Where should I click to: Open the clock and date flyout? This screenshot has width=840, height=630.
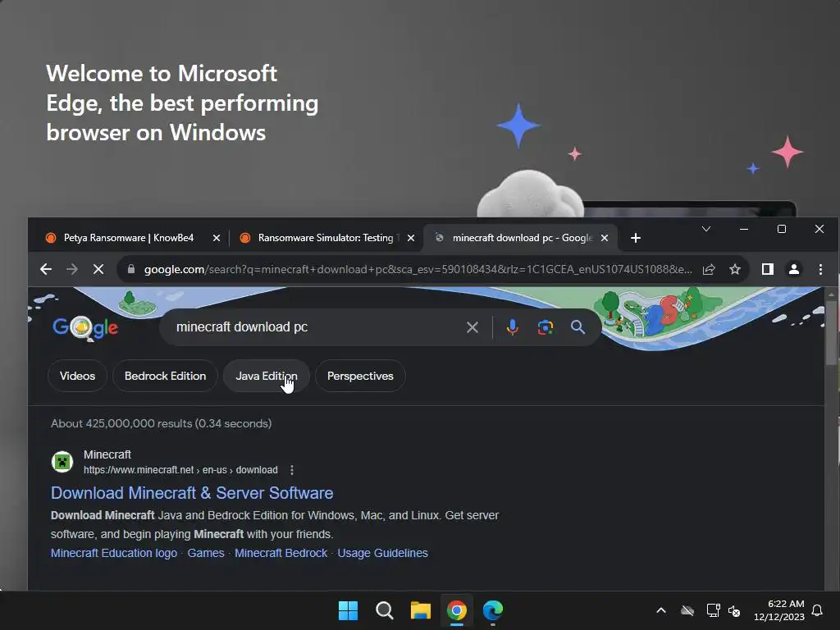pos(779,610)
